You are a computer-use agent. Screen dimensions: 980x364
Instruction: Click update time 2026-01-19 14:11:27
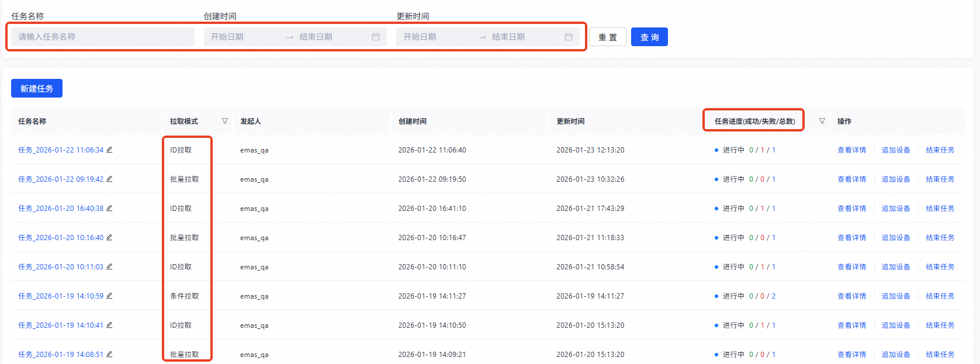(x=590, y=296)
